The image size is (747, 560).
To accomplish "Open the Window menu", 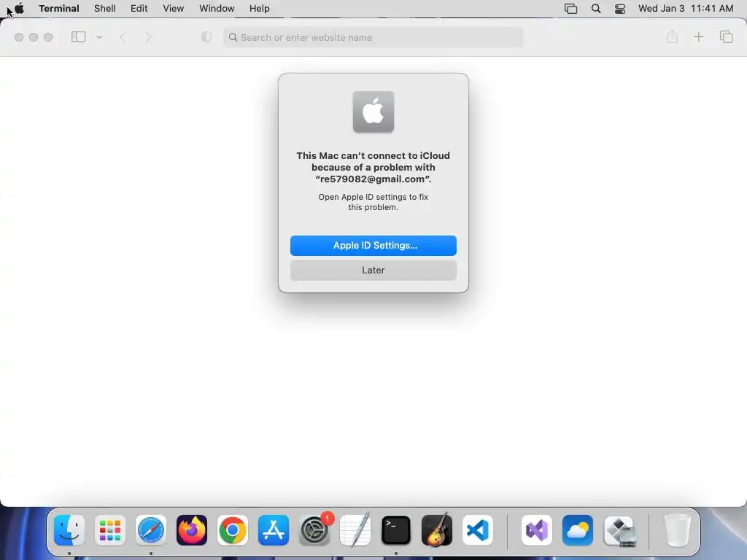I will click(x=217, y=8).
